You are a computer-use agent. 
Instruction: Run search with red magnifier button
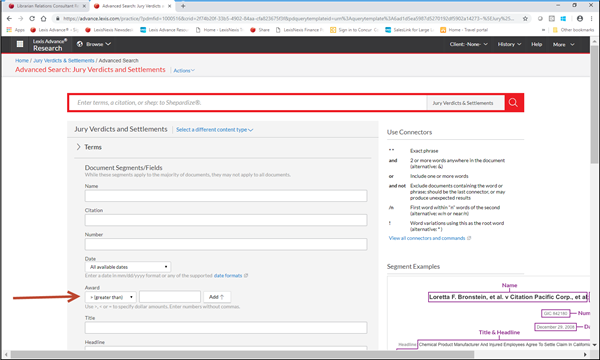[x=514, y=103]
